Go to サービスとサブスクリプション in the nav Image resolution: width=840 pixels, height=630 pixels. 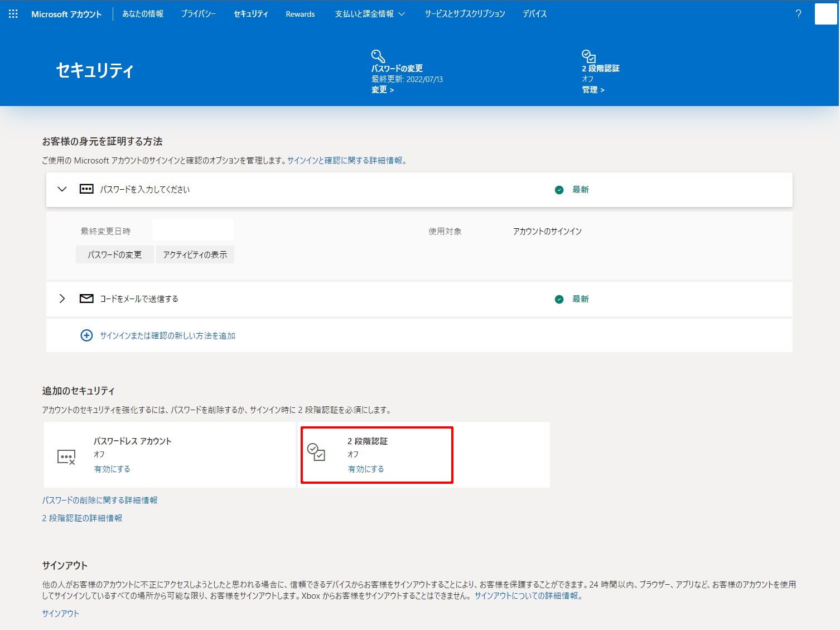pos(465,14)
